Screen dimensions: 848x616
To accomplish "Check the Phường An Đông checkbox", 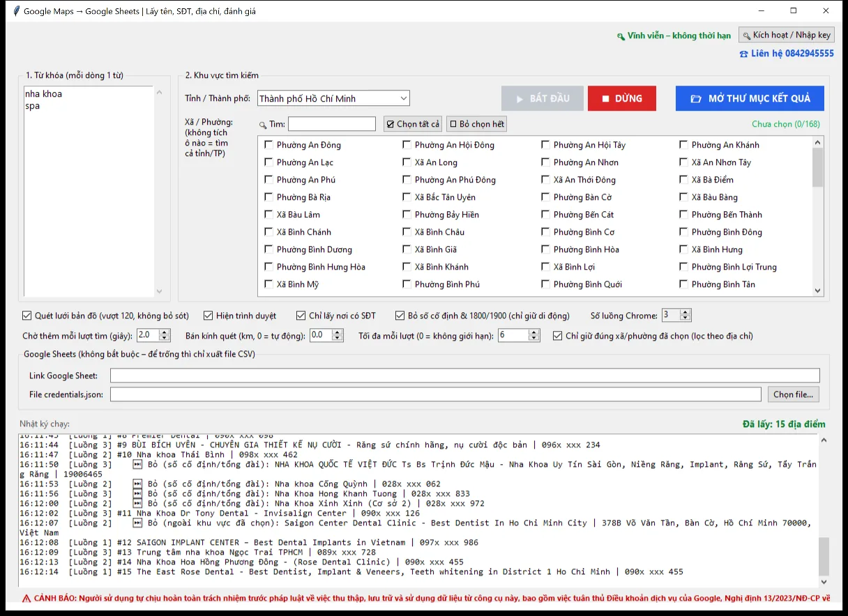I will (269, 145).
